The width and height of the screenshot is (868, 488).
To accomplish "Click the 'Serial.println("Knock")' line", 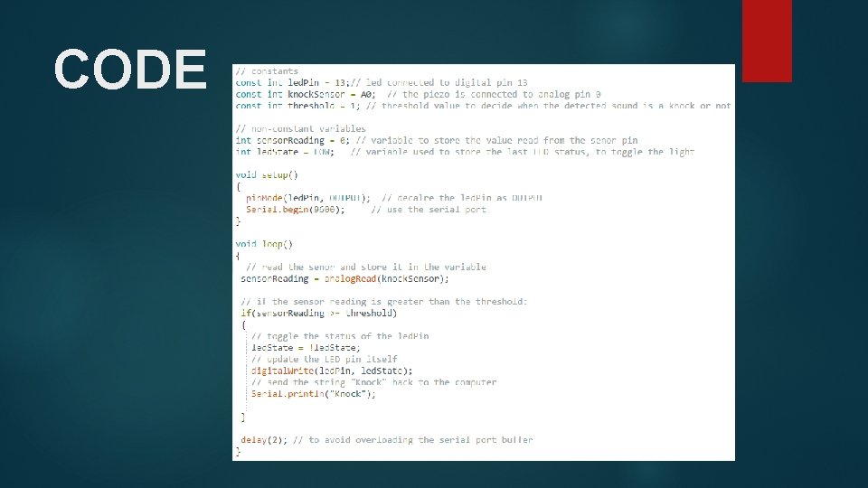I will point(314,394).
